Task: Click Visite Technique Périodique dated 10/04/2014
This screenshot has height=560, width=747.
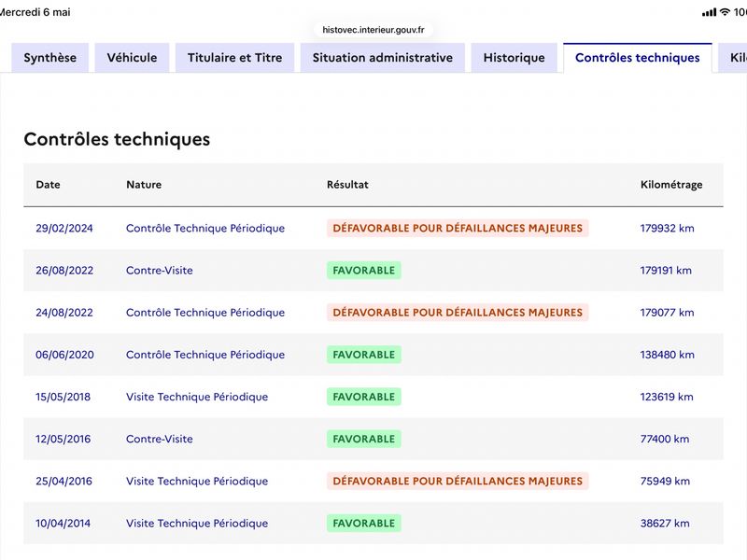Action: tap(197, 524)
